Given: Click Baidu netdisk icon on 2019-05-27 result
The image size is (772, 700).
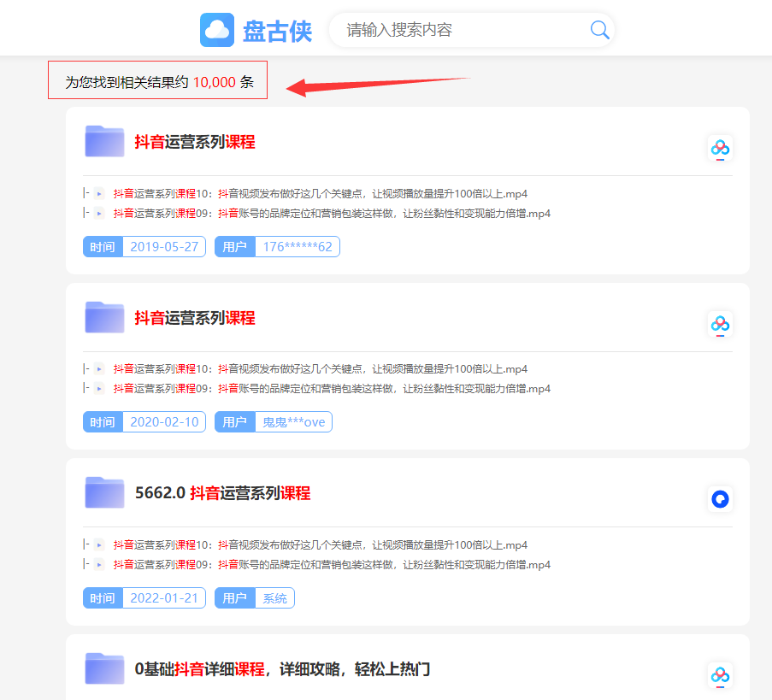Looking at the screenshot, I should pyautogui.click(x=720, y=148).
